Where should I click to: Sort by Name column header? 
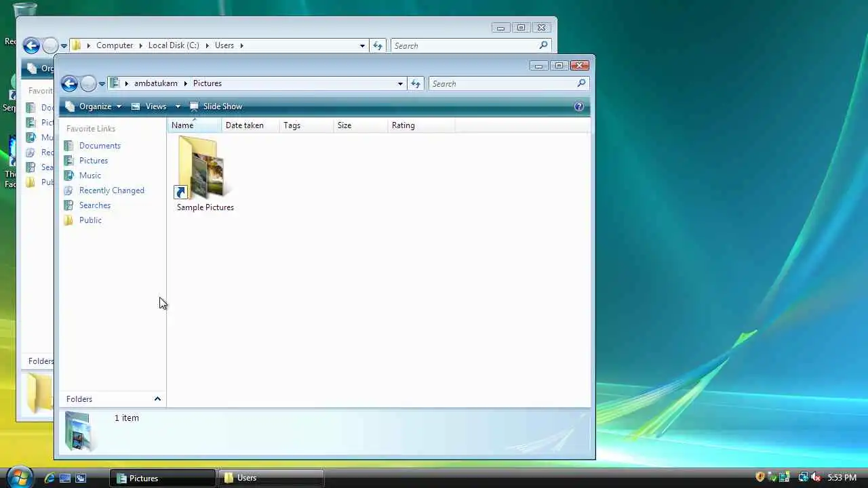coord(195,125)
